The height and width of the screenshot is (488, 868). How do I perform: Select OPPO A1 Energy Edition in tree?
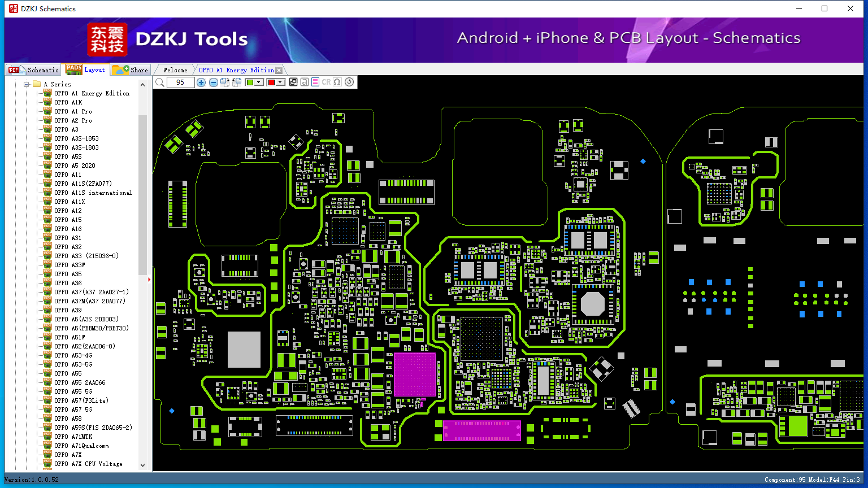coord(92,93)
